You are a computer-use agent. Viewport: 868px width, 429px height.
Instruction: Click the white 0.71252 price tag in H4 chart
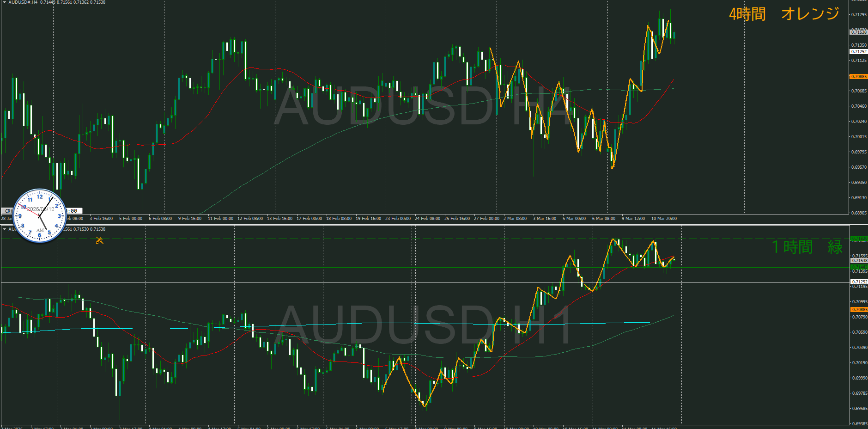[x=859, y=52]
